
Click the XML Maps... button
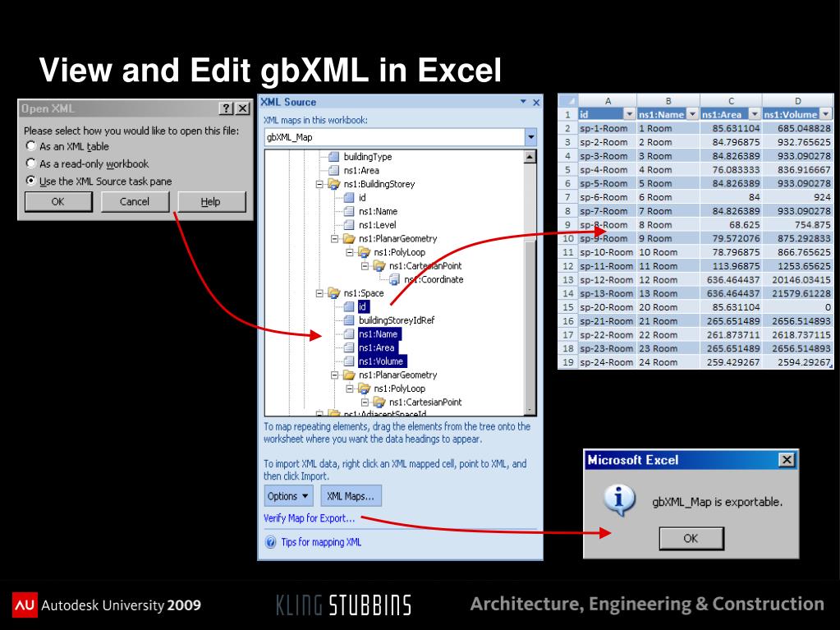coord(351,496)
